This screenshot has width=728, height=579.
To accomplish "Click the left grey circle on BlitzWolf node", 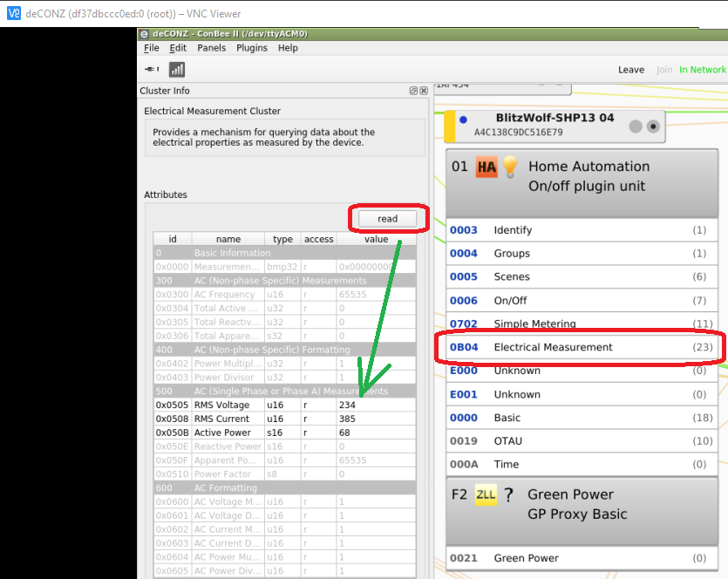I will [636, 126].
